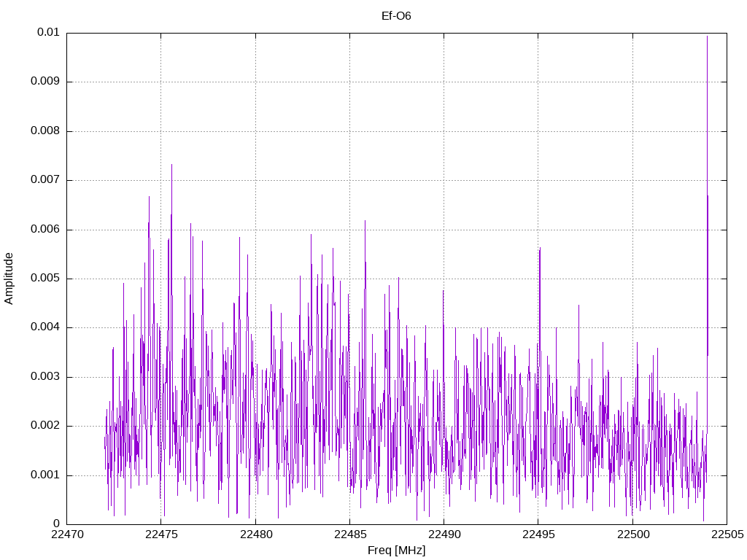Click the x-axis tick label 22500

click(633, 534)
